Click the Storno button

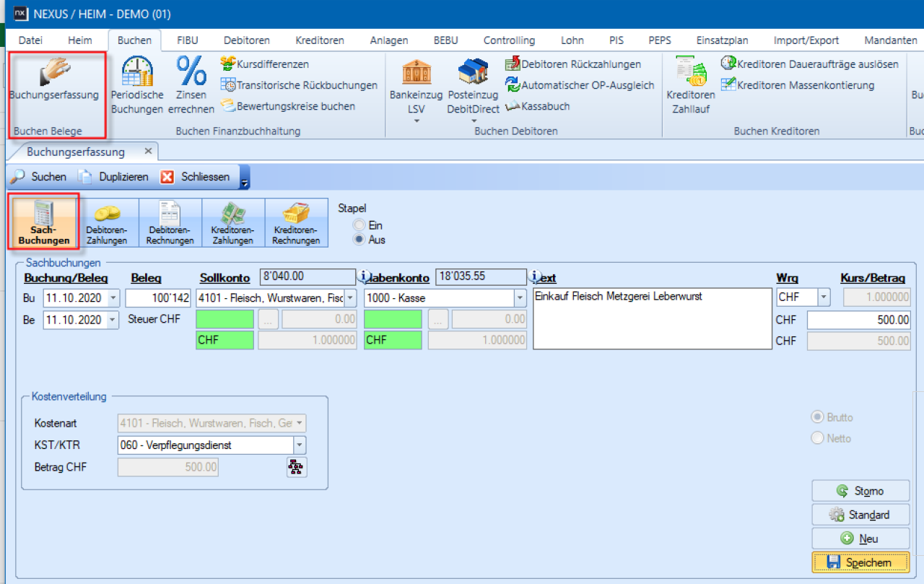(x=860, y=491)
